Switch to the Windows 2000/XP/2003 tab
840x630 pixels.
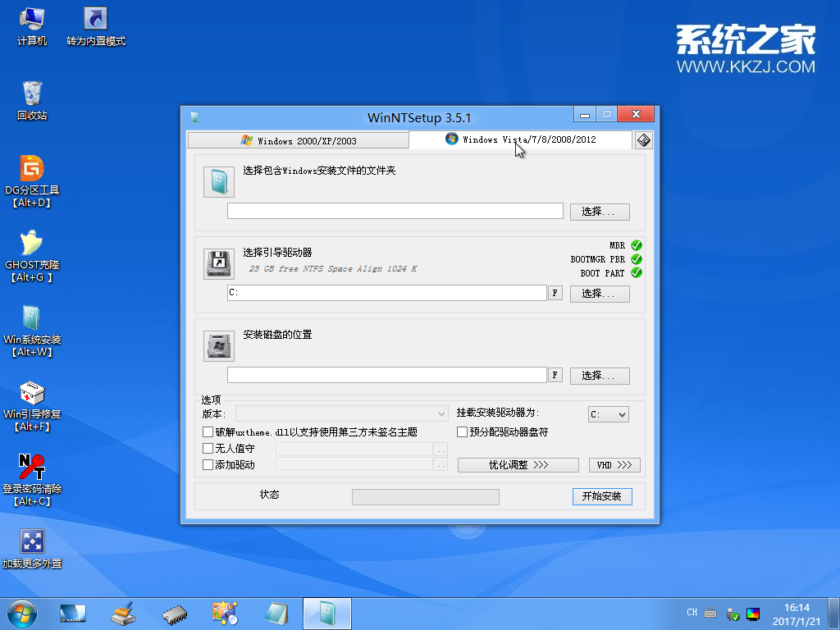coord(298,139)
